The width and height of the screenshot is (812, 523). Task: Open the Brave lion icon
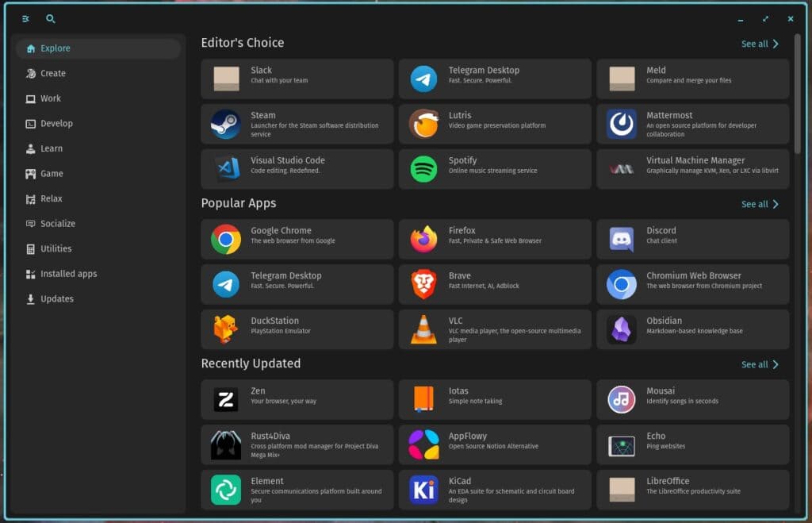[x=423, y=284]
